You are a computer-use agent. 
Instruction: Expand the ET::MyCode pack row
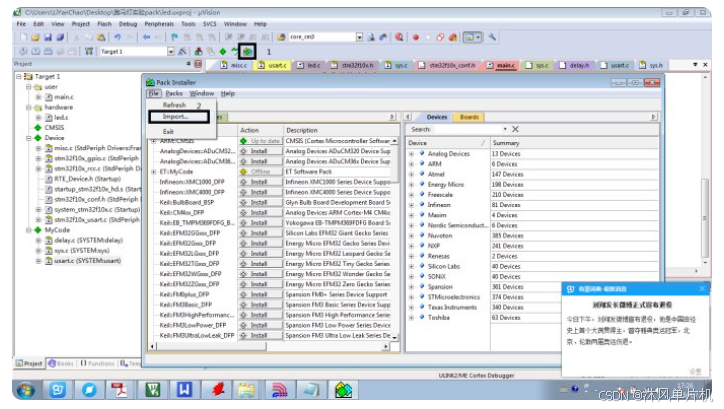[x=154, y=172]
